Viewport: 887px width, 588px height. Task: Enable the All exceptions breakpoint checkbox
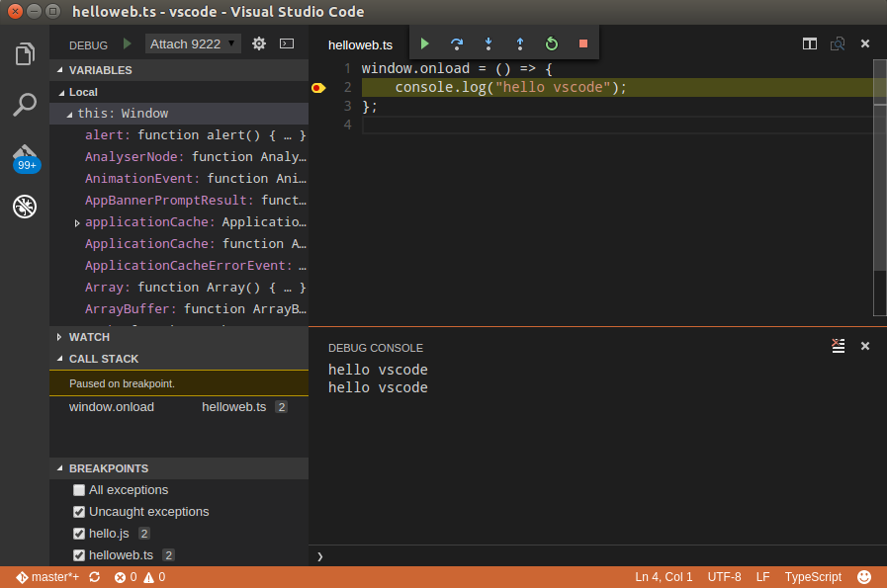click(79, 490)
